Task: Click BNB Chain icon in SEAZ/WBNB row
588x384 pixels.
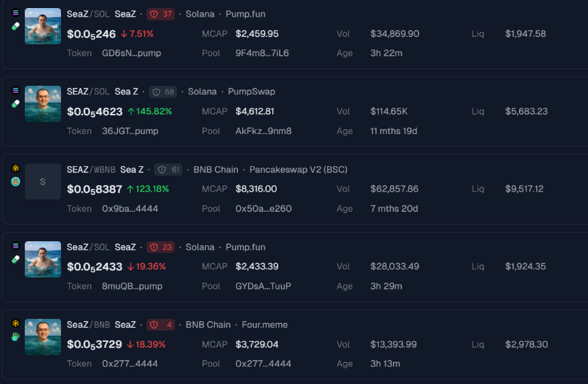Action: [15, 168]
